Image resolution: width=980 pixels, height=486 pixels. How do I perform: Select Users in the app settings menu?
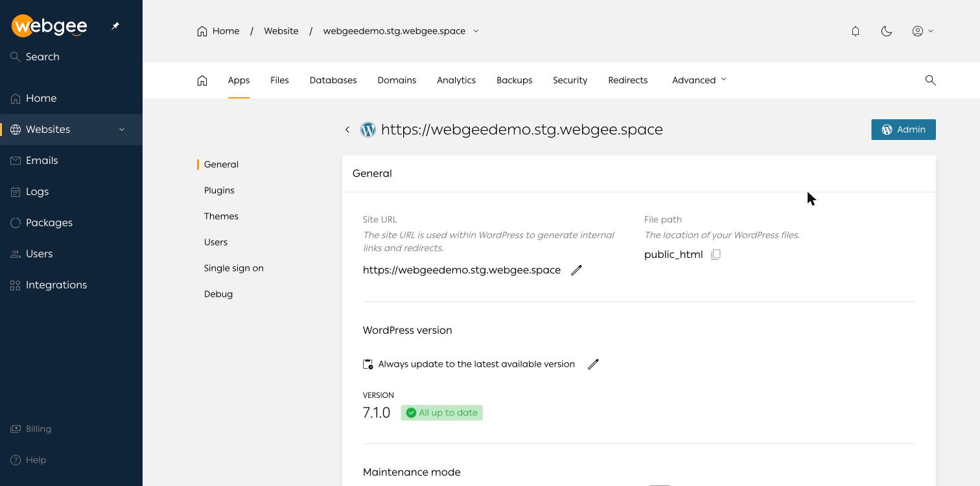(x=216, y=242)
